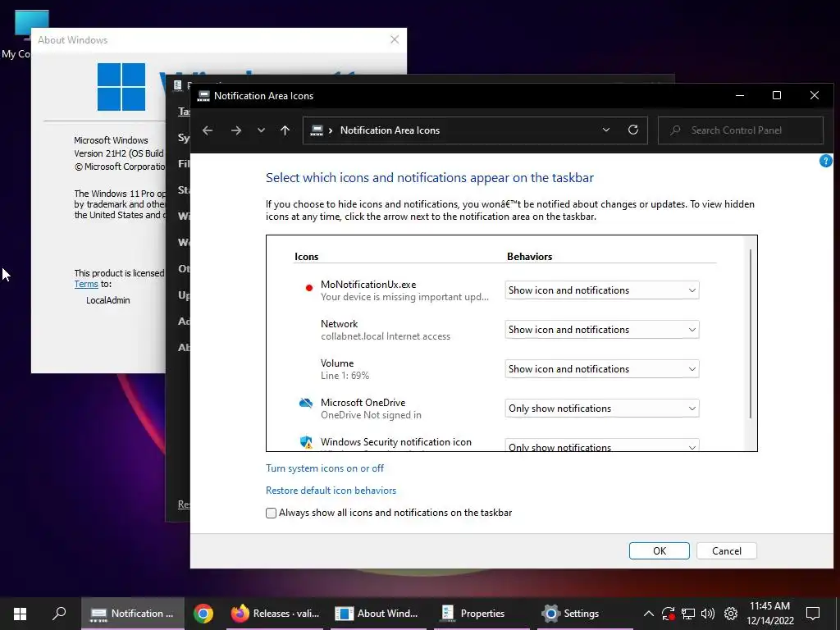The height and width of the screenshot is (630, 840).
Task: Click the volume speaker tray icon
Action: pos(708,614)
